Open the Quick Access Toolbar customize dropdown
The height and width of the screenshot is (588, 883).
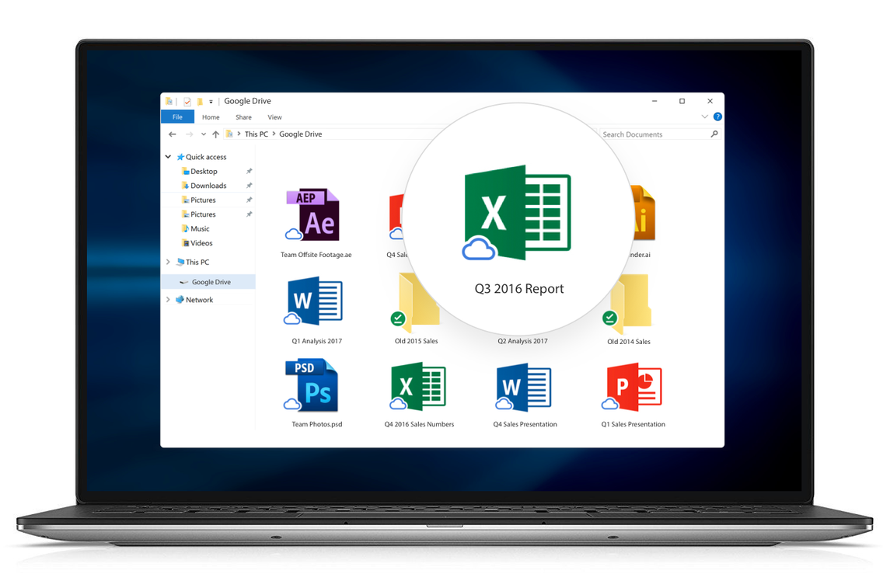click(211, 102)
